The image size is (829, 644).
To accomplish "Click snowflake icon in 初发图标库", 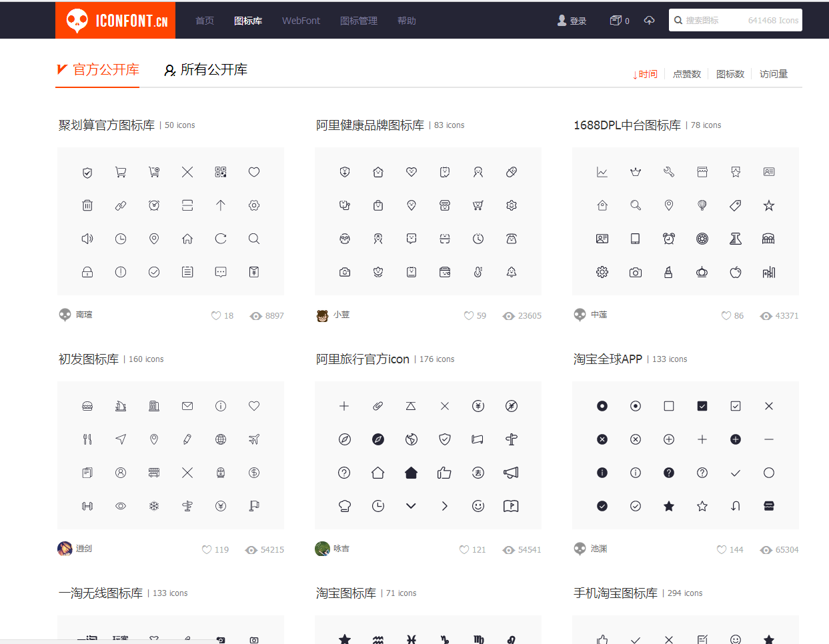I will tap(154, 506).
